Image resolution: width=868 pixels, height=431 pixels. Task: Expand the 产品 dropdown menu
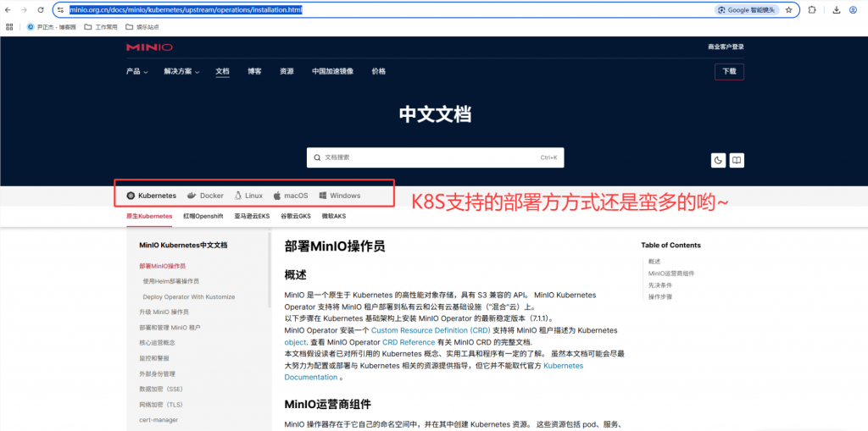[136, 71]
